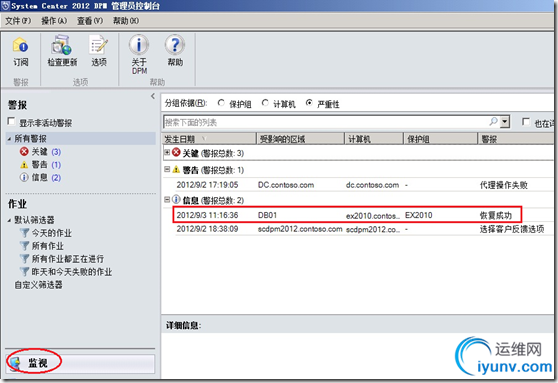Click the search magnifier icon
Image resolution: width=558 pixels, height=383 pixels.
493,122
